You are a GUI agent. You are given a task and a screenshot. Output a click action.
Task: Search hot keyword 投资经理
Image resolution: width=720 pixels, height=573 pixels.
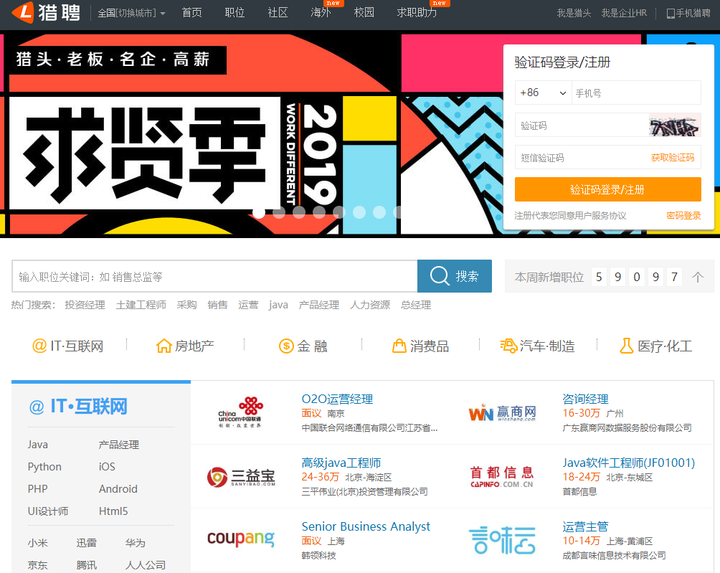(x=85, y=305)
